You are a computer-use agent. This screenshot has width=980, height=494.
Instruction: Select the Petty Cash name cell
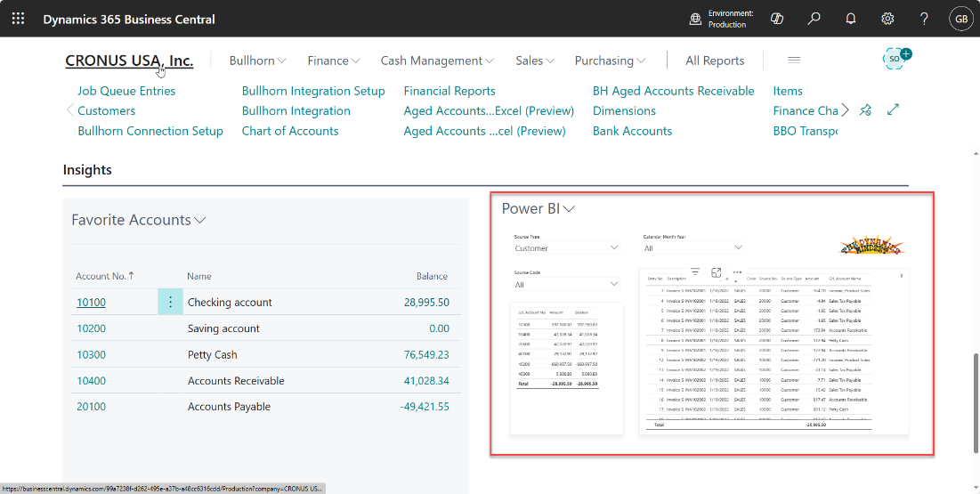point(213,354)
